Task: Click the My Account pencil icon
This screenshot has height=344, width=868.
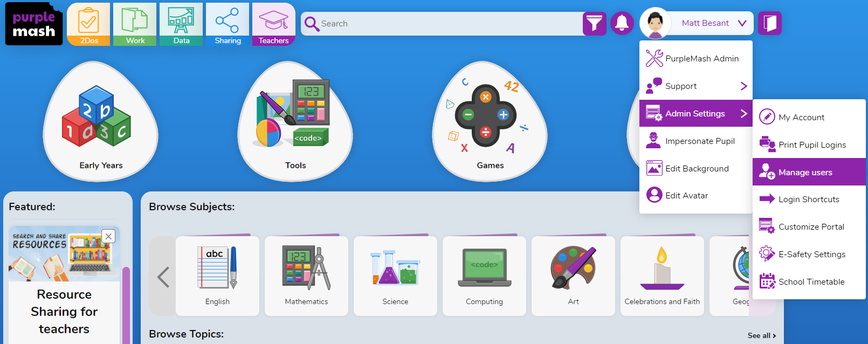Action: (767, 116)
